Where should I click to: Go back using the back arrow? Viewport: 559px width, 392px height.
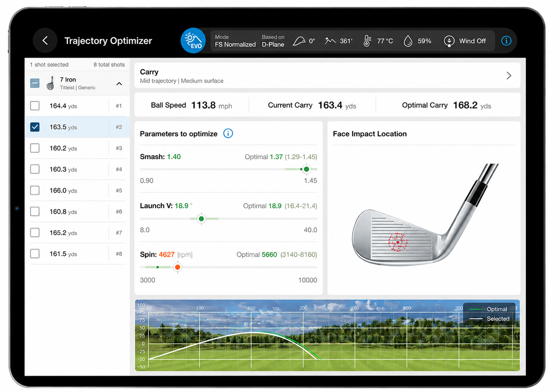coord(45,40)
